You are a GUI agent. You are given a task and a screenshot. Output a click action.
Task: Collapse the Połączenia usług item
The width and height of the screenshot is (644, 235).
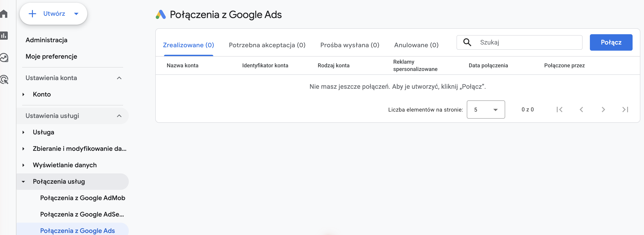[x=23, y=182]
